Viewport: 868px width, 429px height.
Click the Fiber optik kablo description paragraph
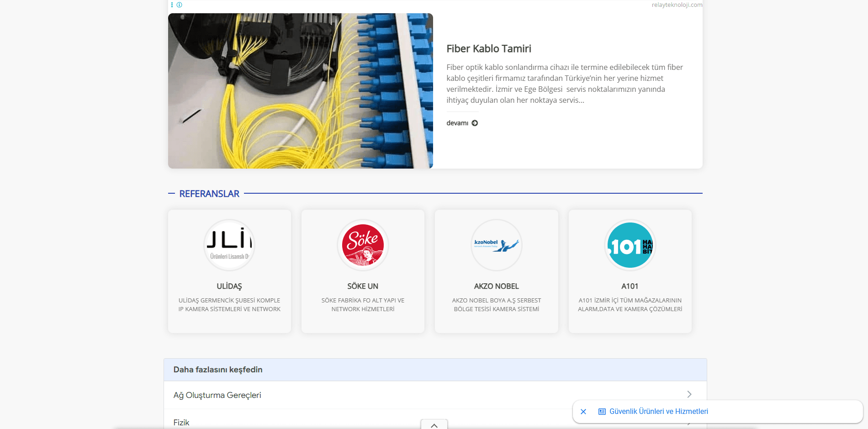[x=565, y=84]
